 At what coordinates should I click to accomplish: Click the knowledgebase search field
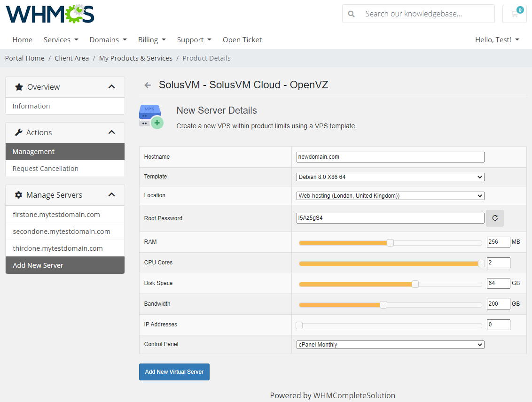418,14
